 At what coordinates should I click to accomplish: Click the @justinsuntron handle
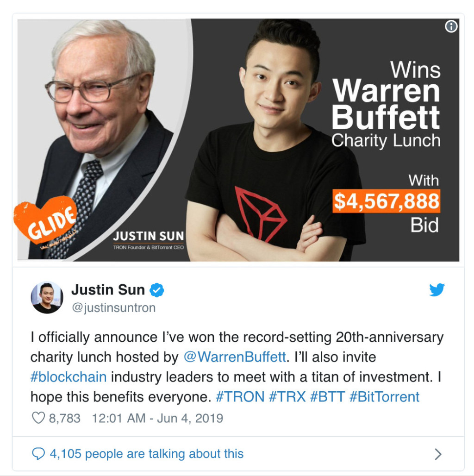114,308
